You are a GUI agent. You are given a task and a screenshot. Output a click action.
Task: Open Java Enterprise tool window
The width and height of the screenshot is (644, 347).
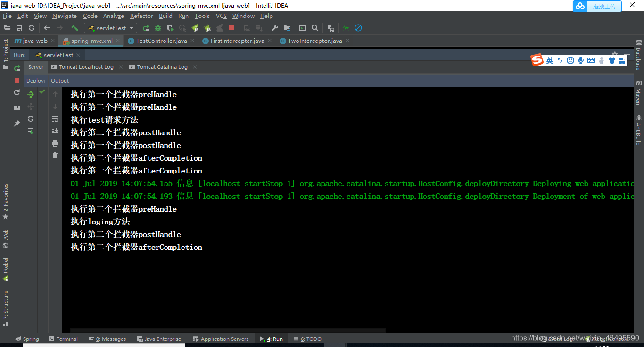(x=159, y=339)
